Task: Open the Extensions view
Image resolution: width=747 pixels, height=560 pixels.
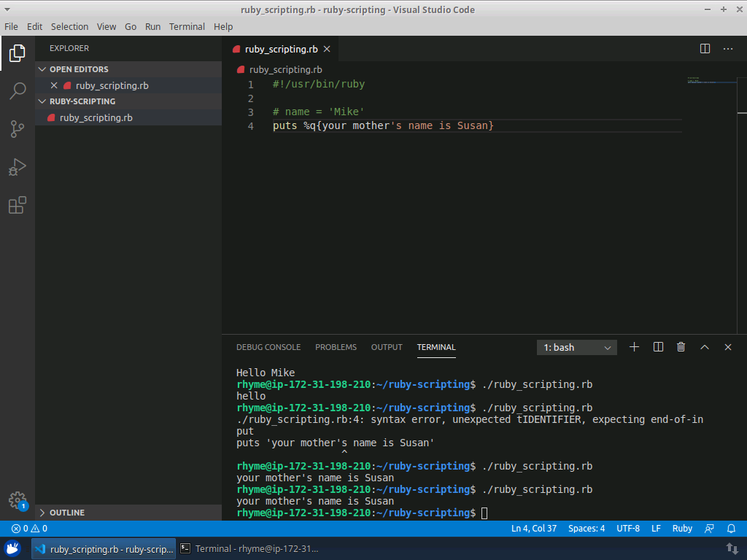Action: (x=18, y=206)
